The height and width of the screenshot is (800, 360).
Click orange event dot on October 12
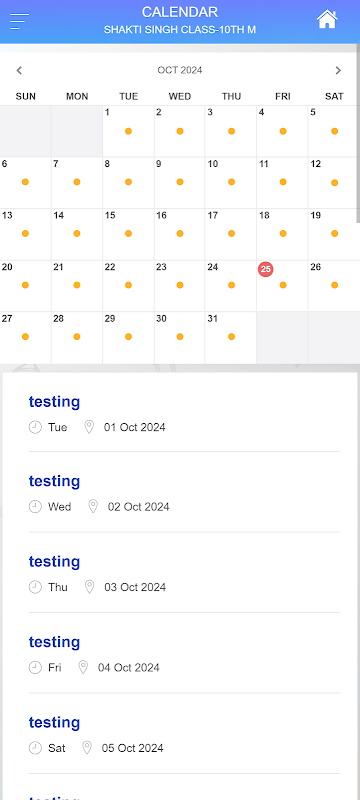pyautogui.click(x=335, y=183)
